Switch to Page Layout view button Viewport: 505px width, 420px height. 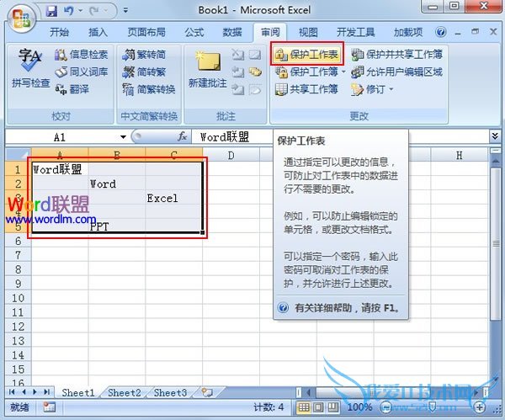tap(318, 407)
